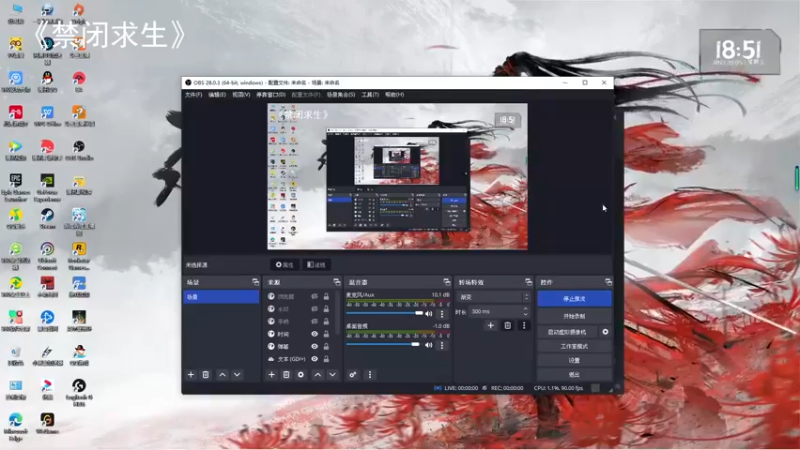Screen dimensions: 800x450
Task: Undock the 控件 panel with its float icon
Action: 608,282
